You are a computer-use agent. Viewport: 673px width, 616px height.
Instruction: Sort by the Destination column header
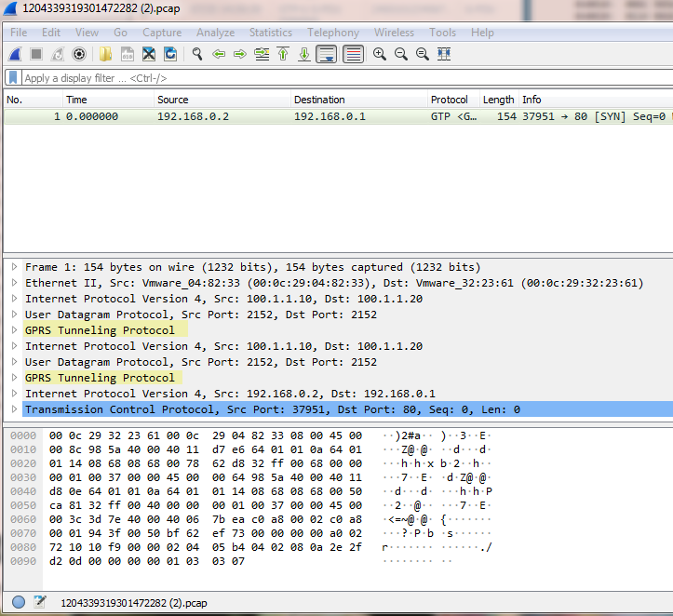pos(358,100)
